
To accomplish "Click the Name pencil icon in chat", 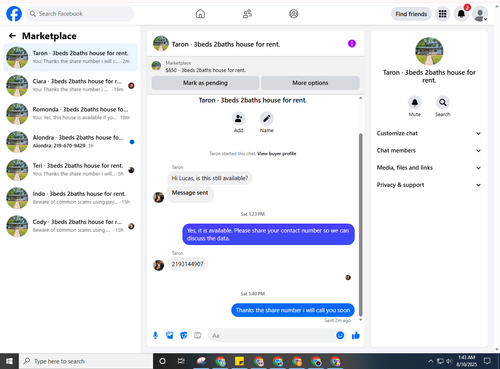I will 267,118.
